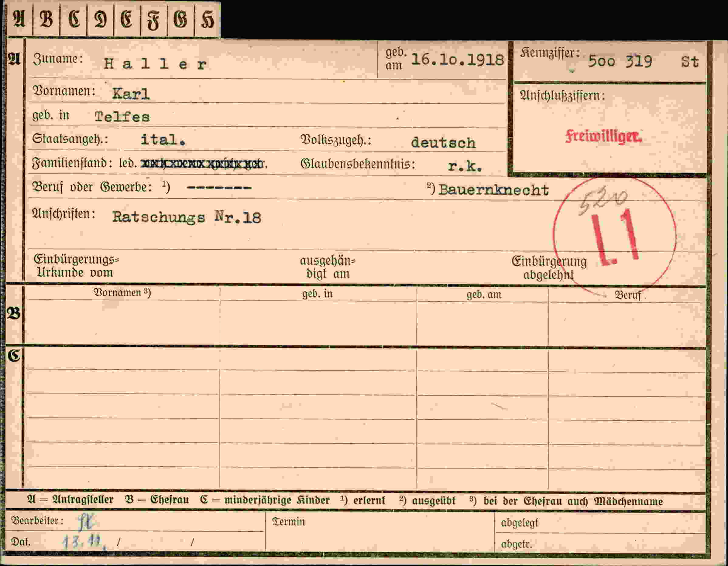
Task: Click index tab letter E
Action: coord(127,19)
